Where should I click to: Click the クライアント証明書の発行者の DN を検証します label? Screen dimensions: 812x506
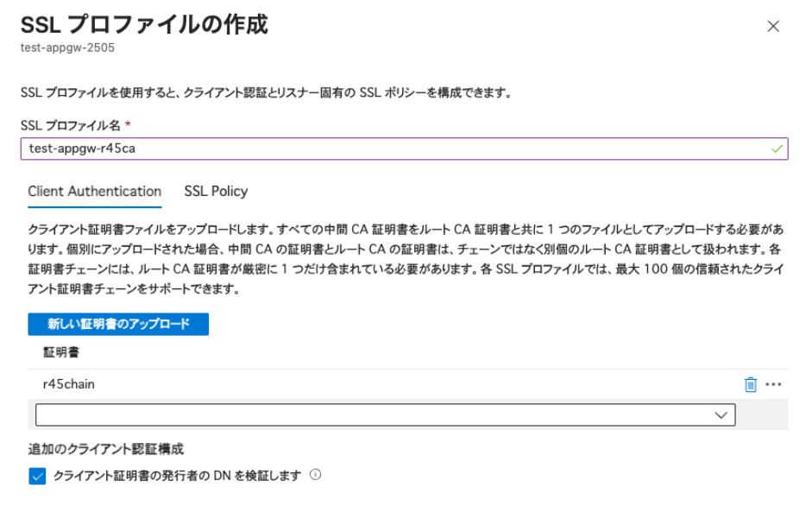tap(177, 476)
